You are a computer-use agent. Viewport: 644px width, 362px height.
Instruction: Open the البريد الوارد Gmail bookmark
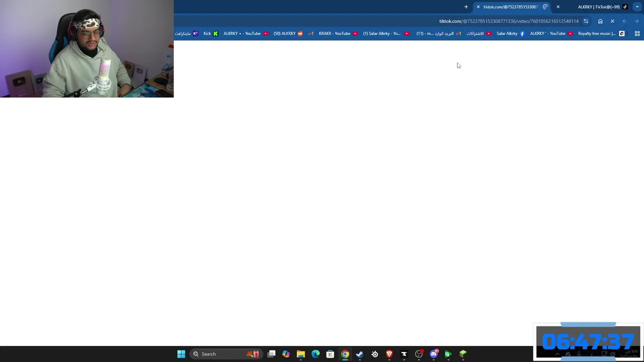439,34
